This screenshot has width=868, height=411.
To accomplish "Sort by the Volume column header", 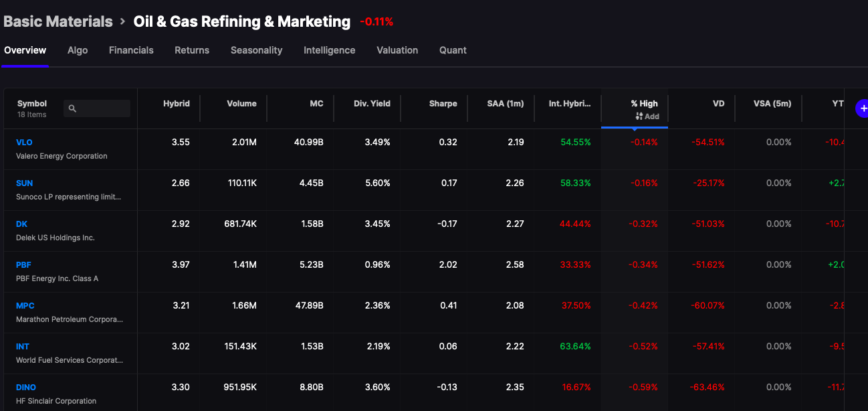I will pyautogui.click(x=241, y=104).
